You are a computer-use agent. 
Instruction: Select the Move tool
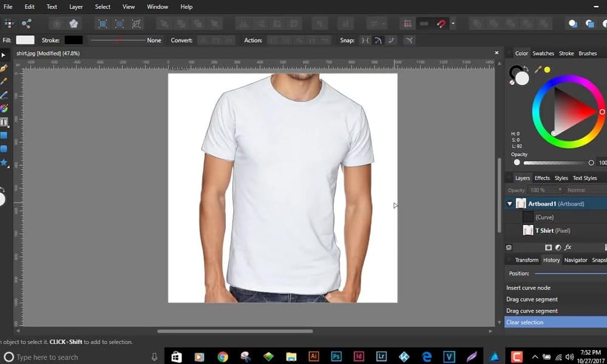pyautogui.click(x=4, y=53)
